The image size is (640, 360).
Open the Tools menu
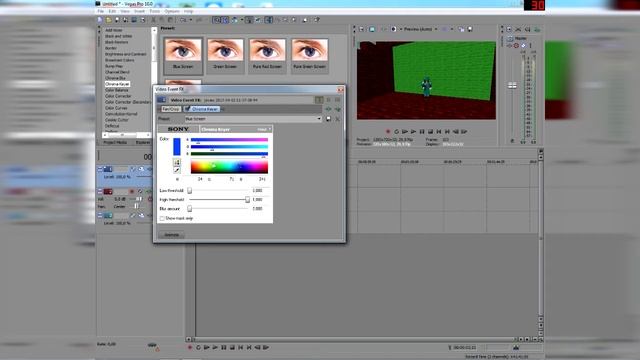(155, 11)
